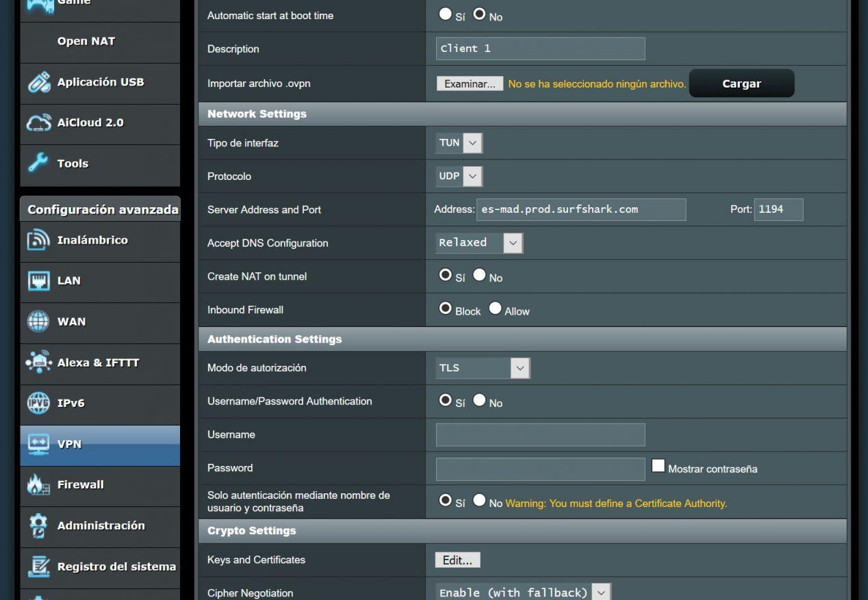The image size is (868, 600).
Task: Click the AiCloud 2.0 cloud icon
Action: [x=39, y=123]
